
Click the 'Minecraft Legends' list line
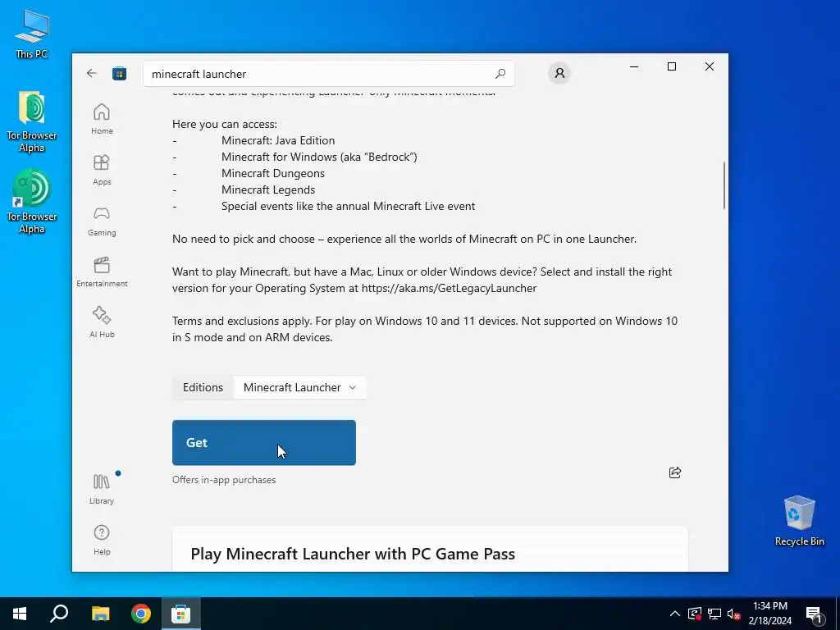268,189
